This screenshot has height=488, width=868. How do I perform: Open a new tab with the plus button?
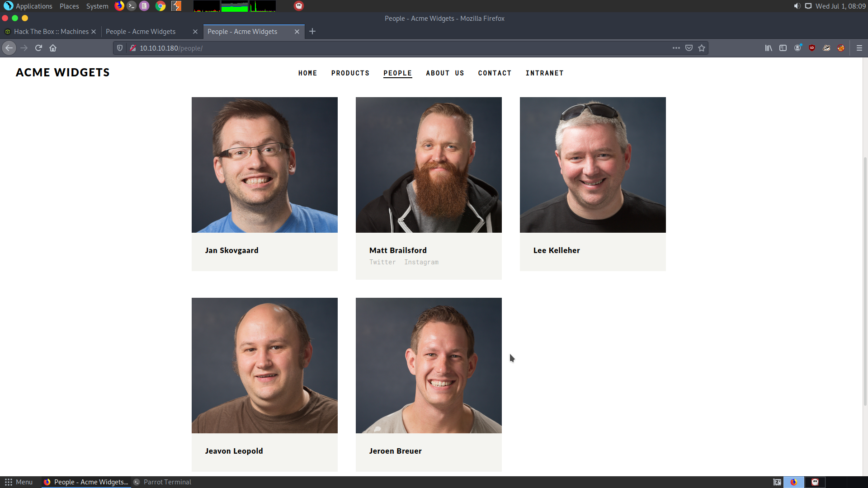[312, 31]
